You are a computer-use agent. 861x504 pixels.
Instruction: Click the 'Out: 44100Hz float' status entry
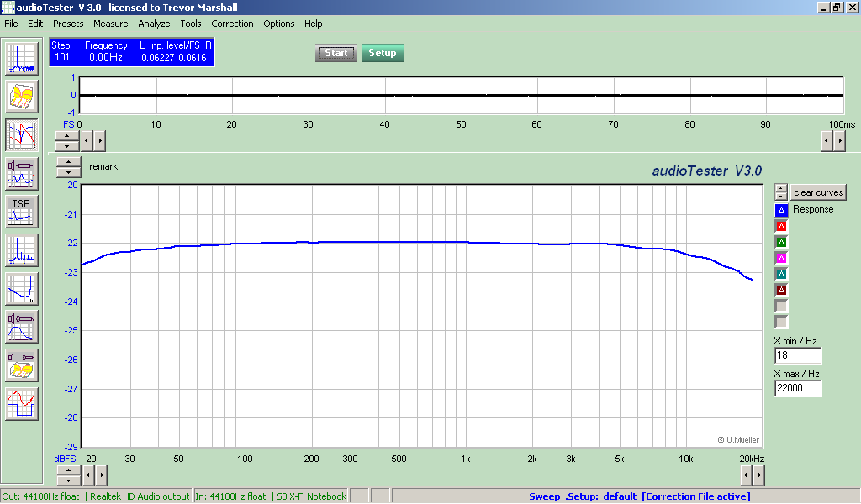point(41,496)
